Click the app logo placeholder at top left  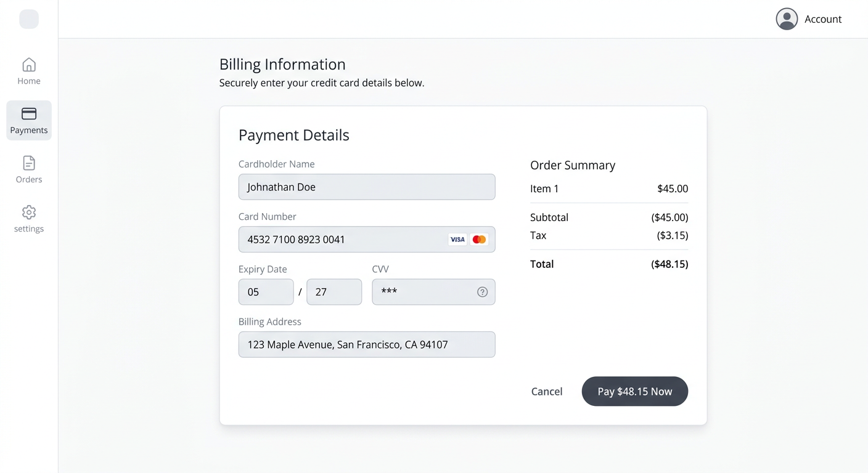pyautogui.click(x=29, y=19)
